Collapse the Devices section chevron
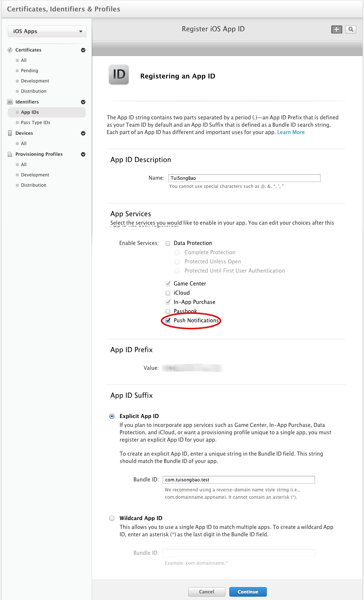The height and width of the screenshot is (600, 364). [x=83, y=133]
